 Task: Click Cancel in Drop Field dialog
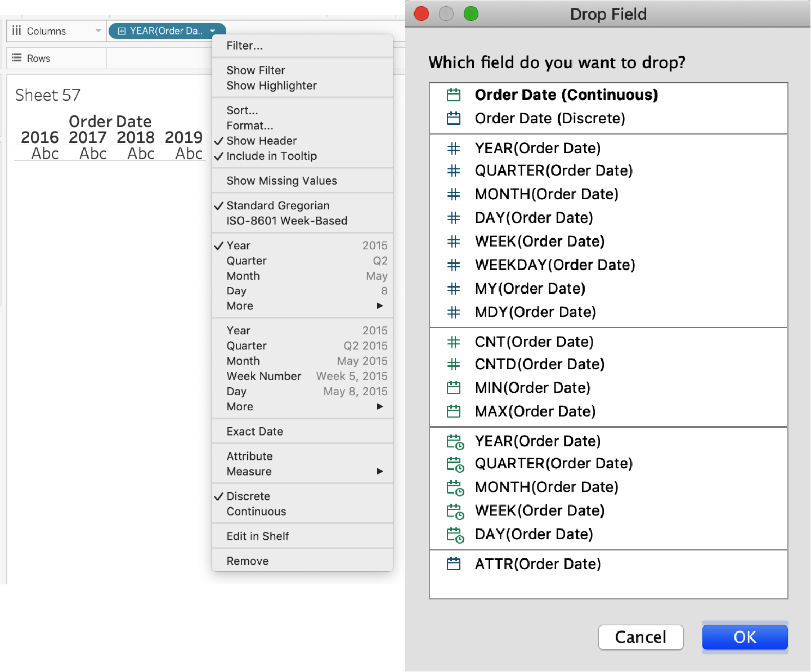point(640,637)
